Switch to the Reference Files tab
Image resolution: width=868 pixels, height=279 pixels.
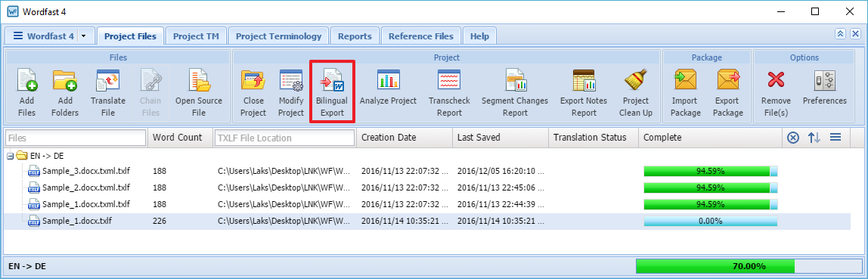(x=420, y=36)
